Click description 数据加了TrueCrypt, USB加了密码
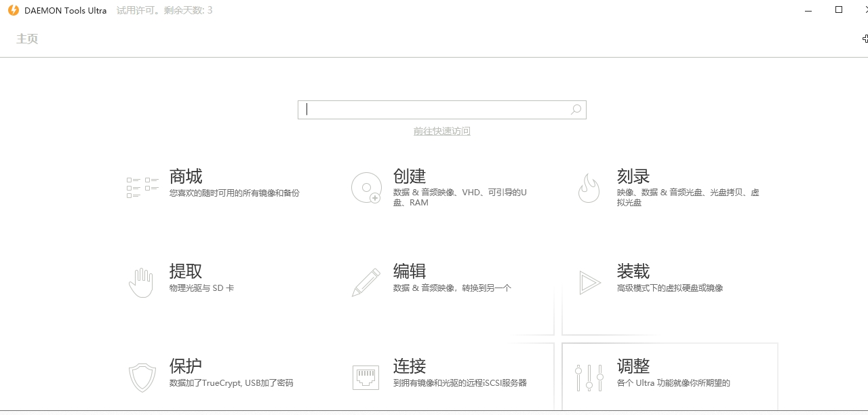This screenshot has width=868, height=415. pyautogui.click(x=232, y=383)
